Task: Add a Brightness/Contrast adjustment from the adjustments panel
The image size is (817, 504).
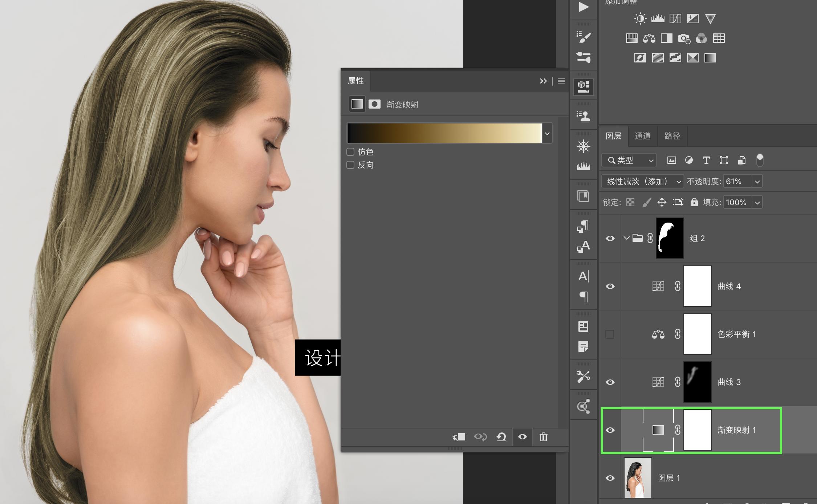Action: tap(640, 19)
